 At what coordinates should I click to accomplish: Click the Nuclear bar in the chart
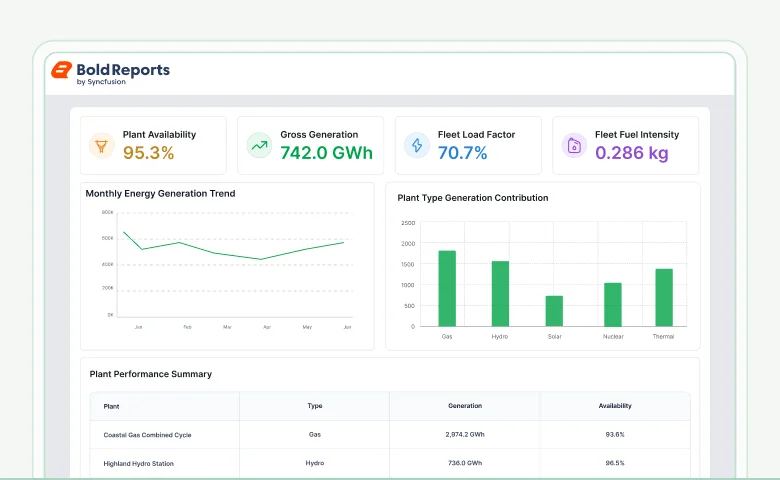click(613, 304)
